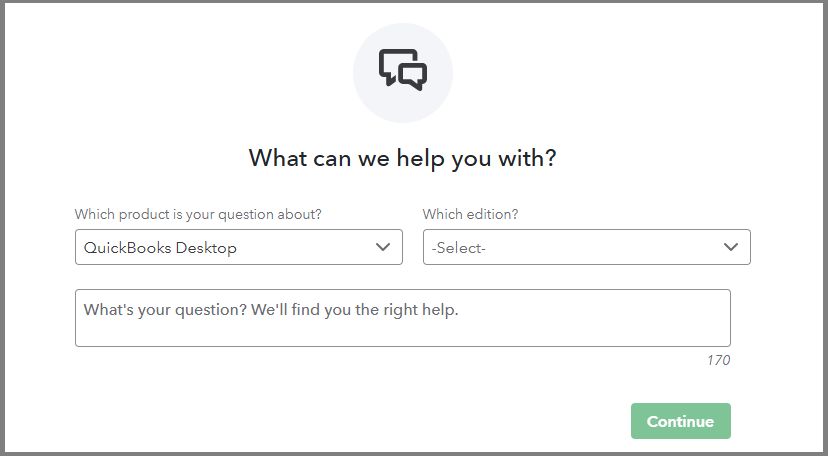Click the "-Select-" placeholder text
The height and width of the screenshot is (456, 830).
[x=459, y=248]
